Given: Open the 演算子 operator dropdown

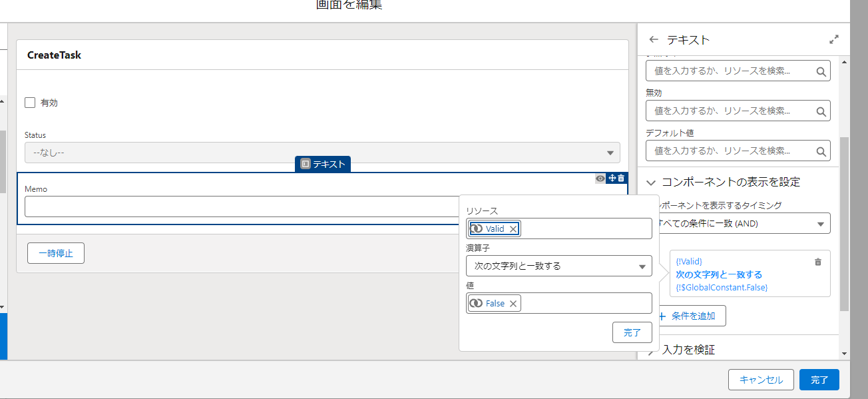Looking at the screenshot, I should coord(559,266).
